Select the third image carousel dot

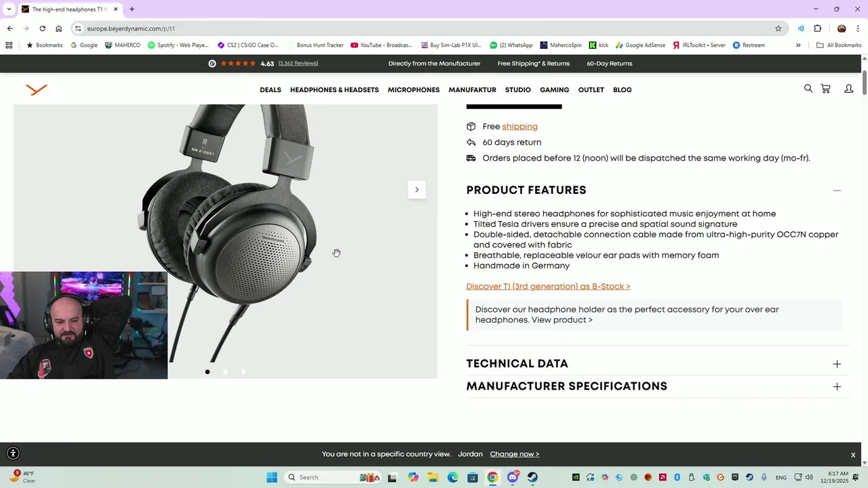tap(243, 371)
